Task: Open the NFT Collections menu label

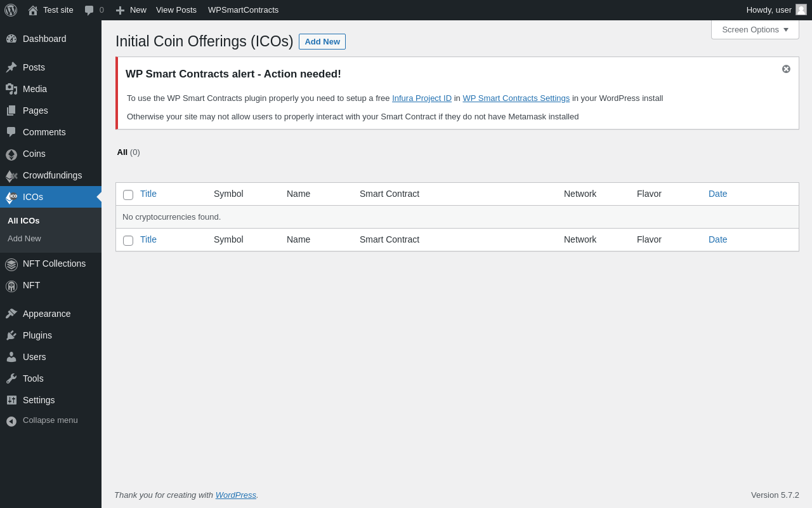Action: 54,264
